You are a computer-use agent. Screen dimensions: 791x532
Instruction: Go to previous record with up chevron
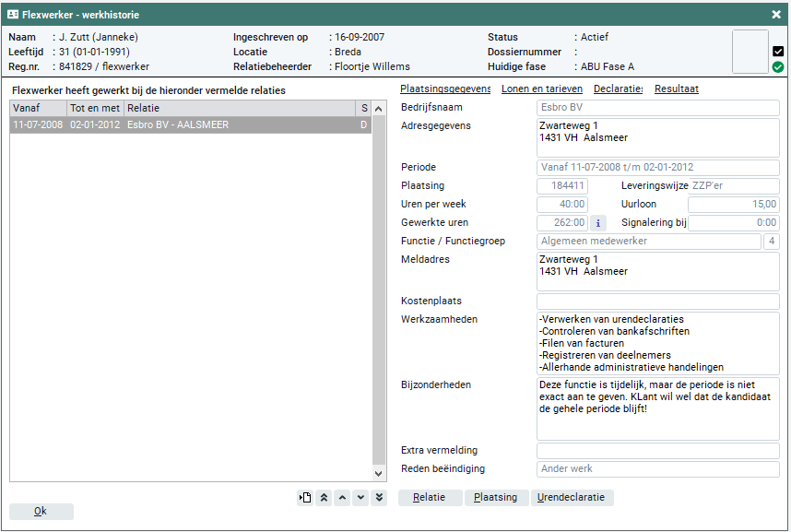[342, 498]
